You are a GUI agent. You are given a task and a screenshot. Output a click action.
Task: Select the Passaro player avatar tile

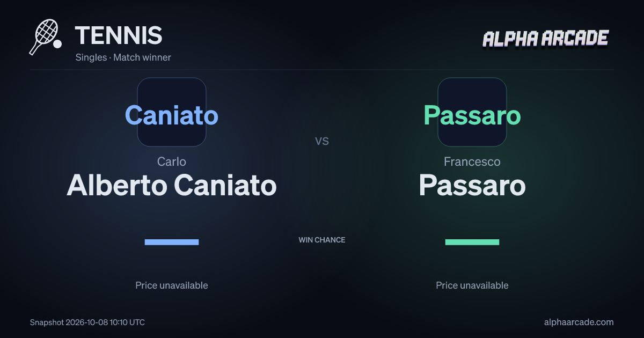[472, 112]
